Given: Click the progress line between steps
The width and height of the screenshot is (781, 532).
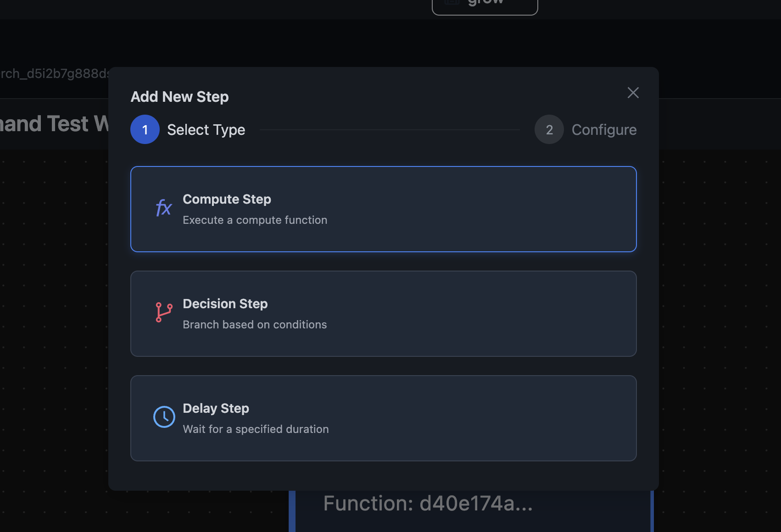Looking at the screenshot, I should coord(390,130).
